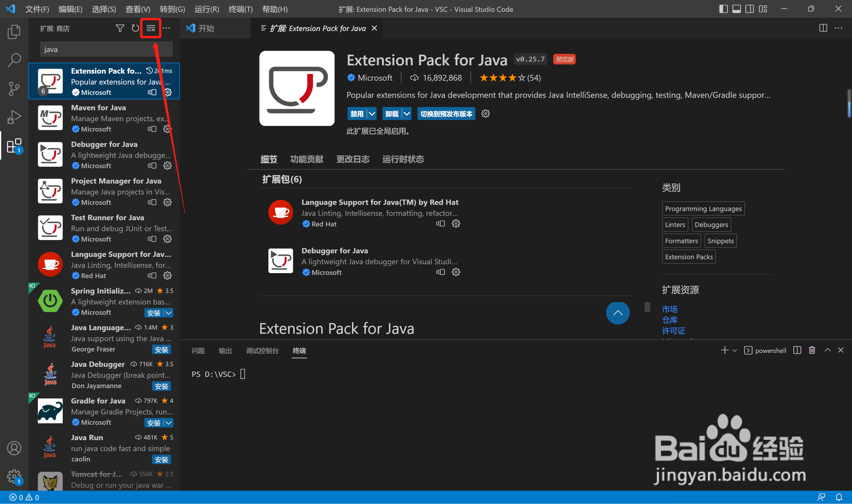Image resolution: width=852 pixels, height=504 pixels.
Task: Open the Manage gear in activity bar
Action: (14, 477)
